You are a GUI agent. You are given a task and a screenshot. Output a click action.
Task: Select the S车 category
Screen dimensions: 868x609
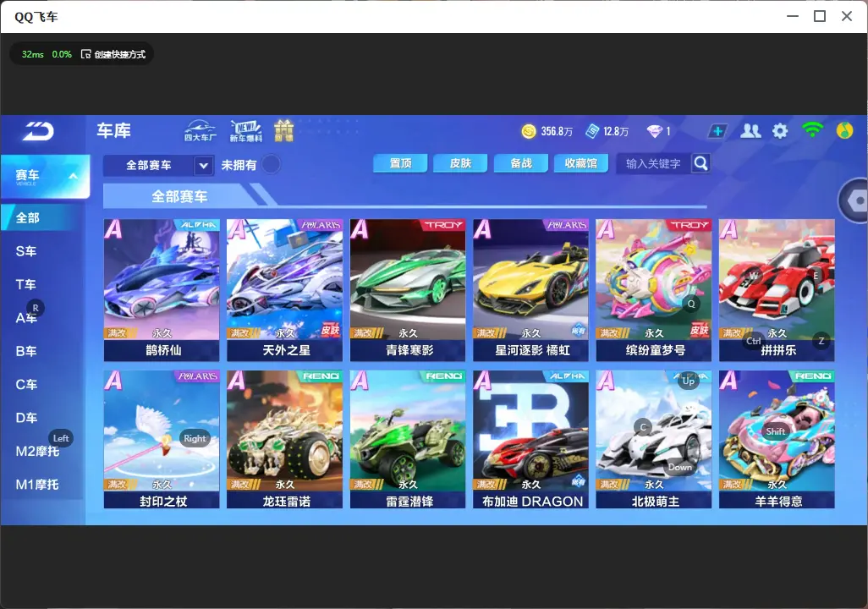coord(26,251)
